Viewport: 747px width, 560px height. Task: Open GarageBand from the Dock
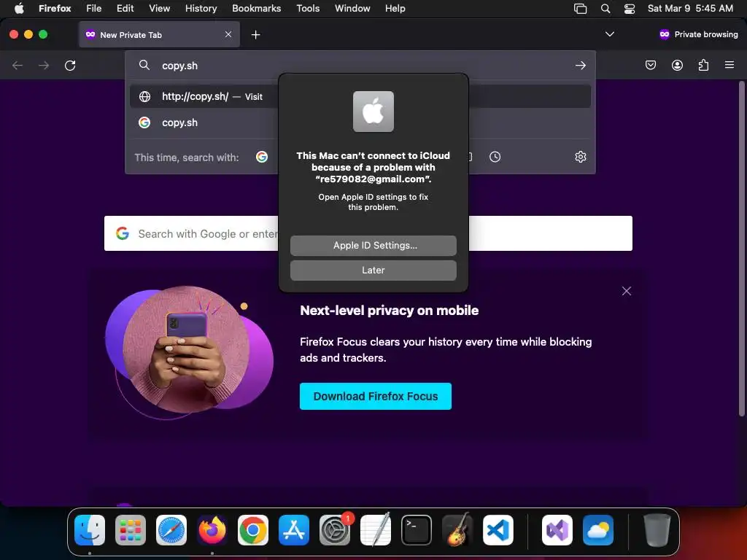point(457,529)
